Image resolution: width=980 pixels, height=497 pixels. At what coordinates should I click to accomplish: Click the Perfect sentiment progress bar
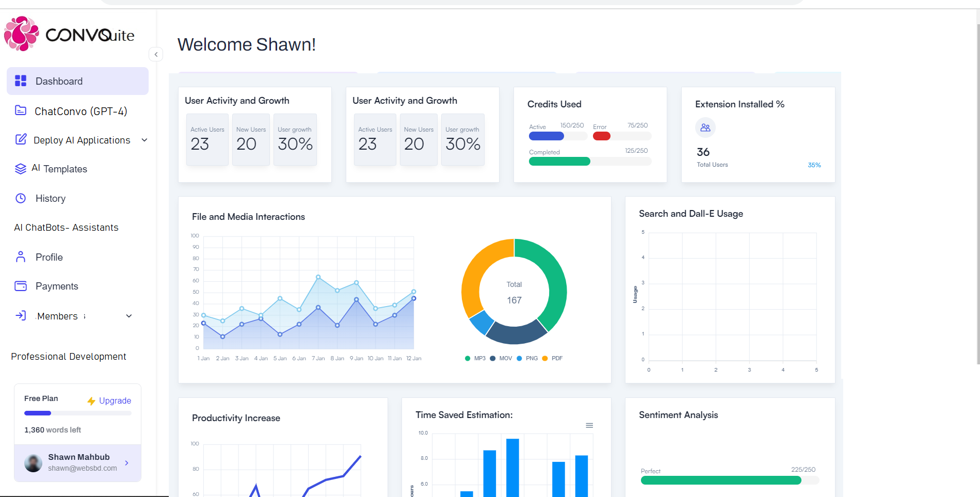point(730,480)
